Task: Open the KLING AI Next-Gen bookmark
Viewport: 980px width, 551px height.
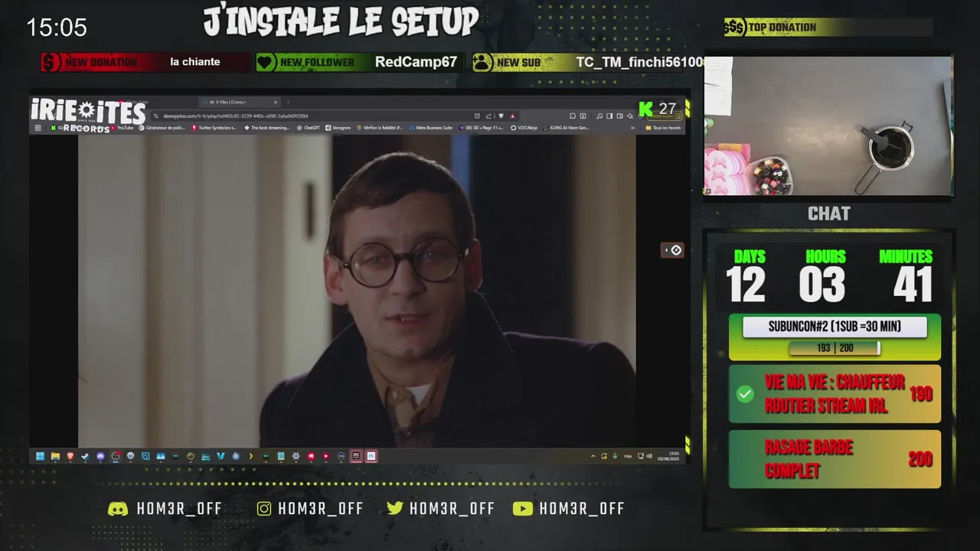Action: [566, 128]
